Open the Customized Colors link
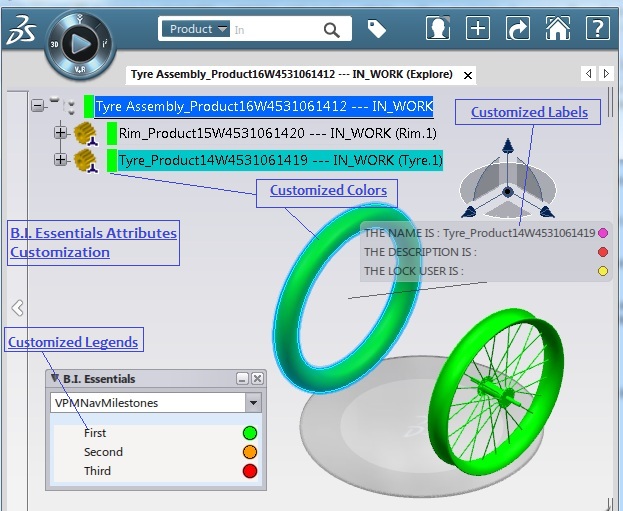This screenshot has height=511, width=623. pyautogui.click(x=328, y=190)
